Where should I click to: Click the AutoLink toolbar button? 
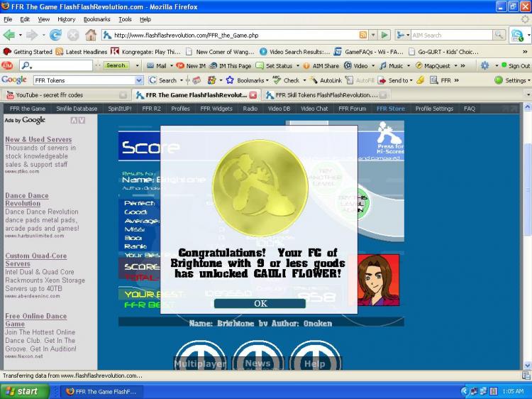click(326, 80)
